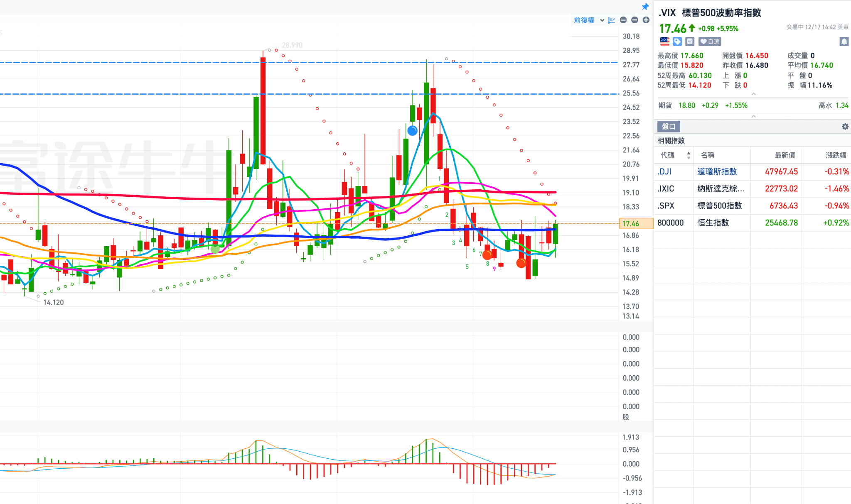
Task: Collapse the quote details chevron above 期貨
Action: coord(753,94)
